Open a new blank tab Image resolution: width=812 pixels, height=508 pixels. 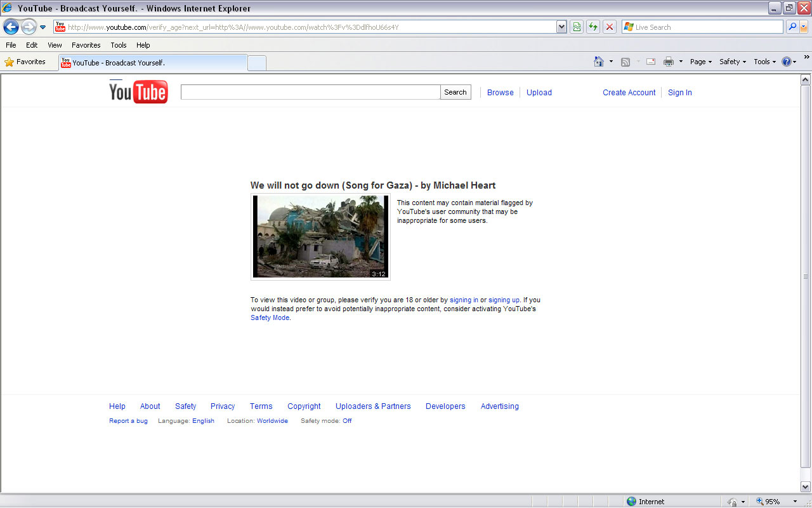point(256,63)
